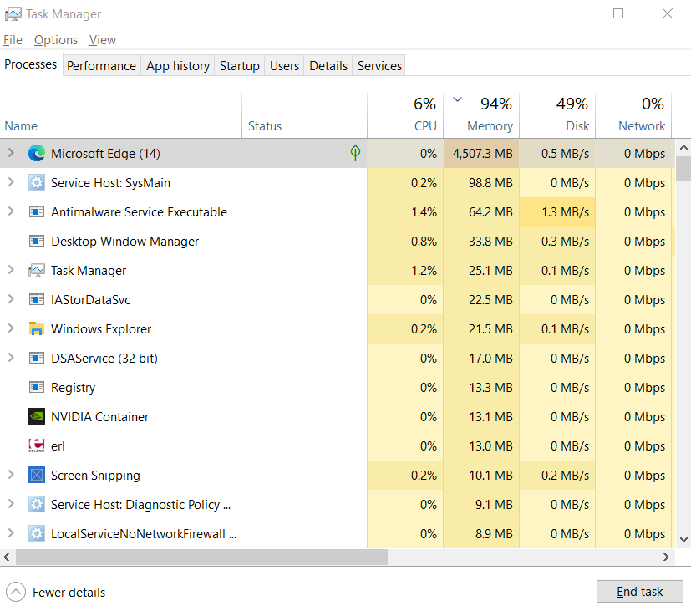
Task: Click the Task Manager icon in the title bar
Action: [x=15, y=13]
